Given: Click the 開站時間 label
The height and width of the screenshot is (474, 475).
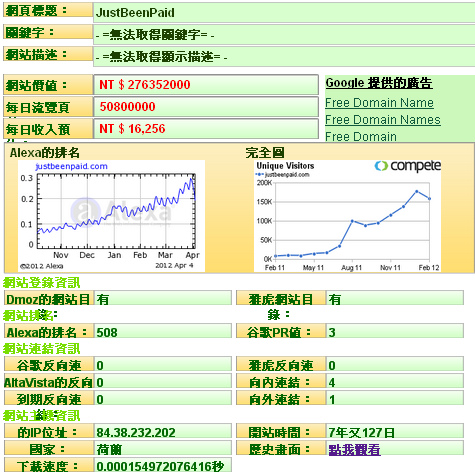Looking at the screenshot, I should point(281,432).
